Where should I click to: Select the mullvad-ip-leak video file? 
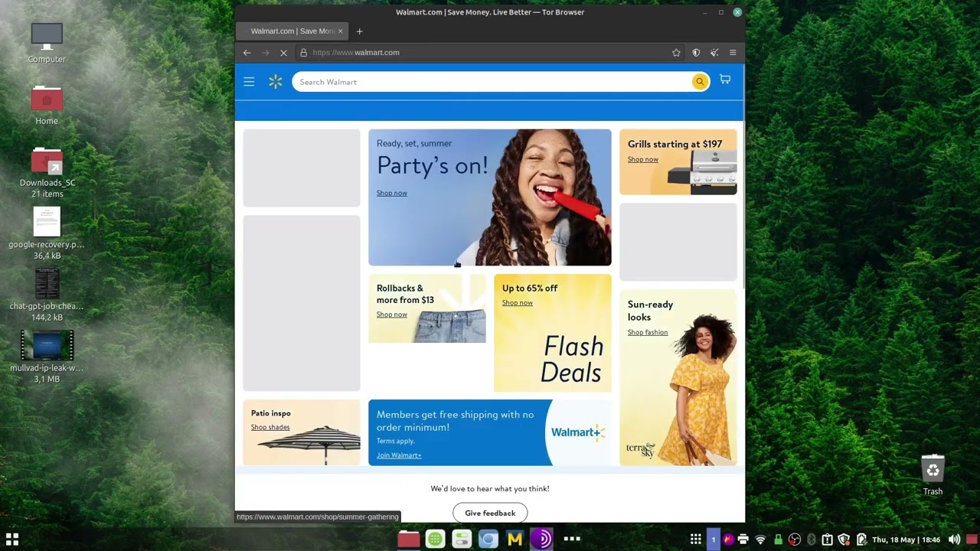point(47,357)
